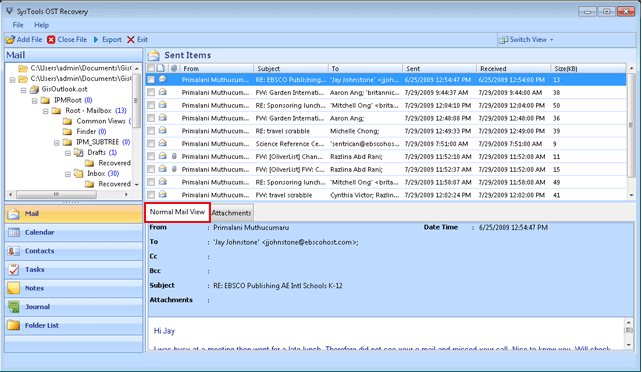Click the Export arrow icon

click(96, 40)
